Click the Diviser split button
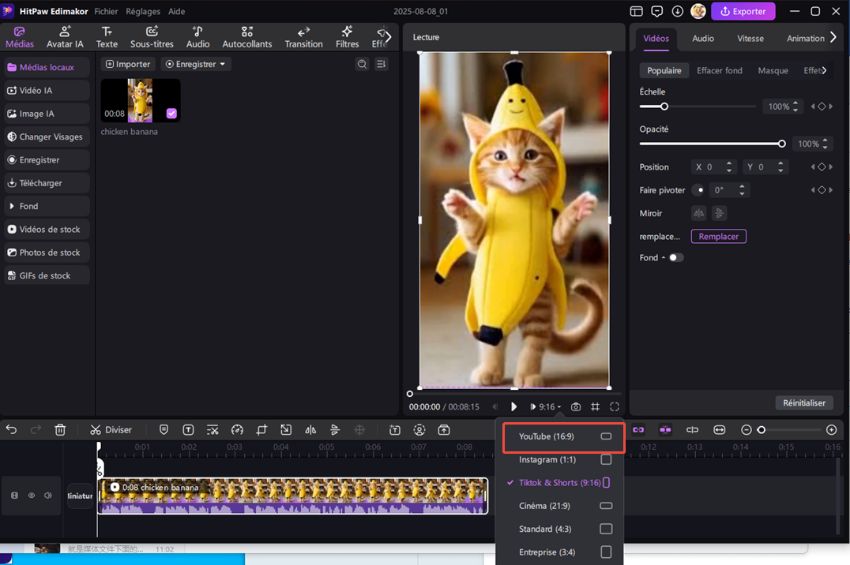Image resolution: width=850 pixels, height=565 pixels. click(x=111, y=430)
